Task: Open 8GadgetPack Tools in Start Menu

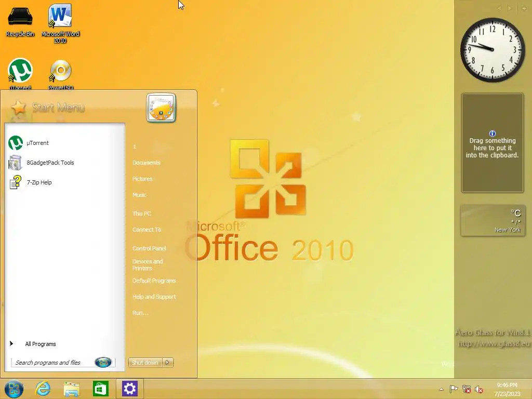Action: click(64, 163)
